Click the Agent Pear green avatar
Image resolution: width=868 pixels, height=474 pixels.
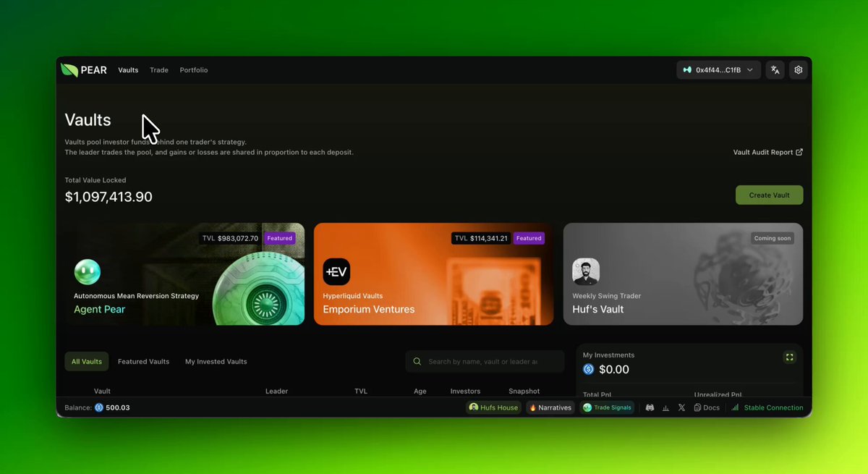point(88,272)
